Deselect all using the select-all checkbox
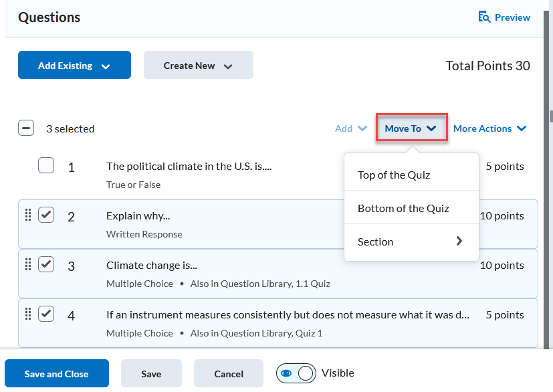Screen dimensions: 553x392 pos(26,128)
